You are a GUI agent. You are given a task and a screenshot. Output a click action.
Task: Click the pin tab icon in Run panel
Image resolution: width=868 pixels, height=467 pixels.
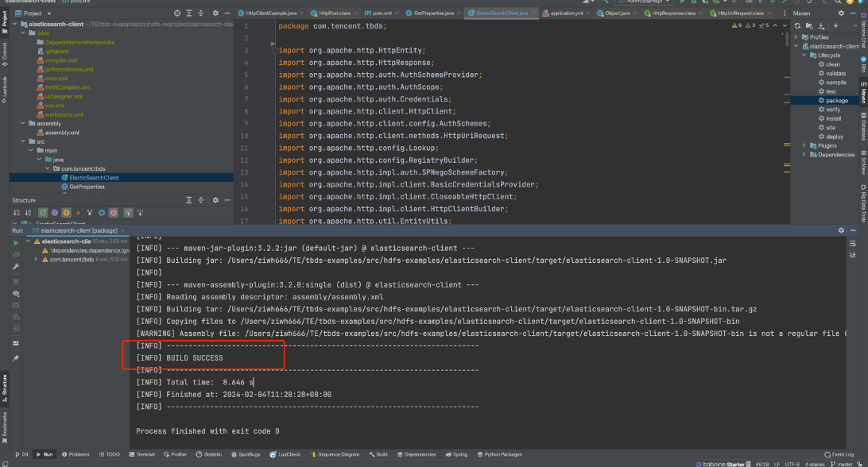(15, 357)
